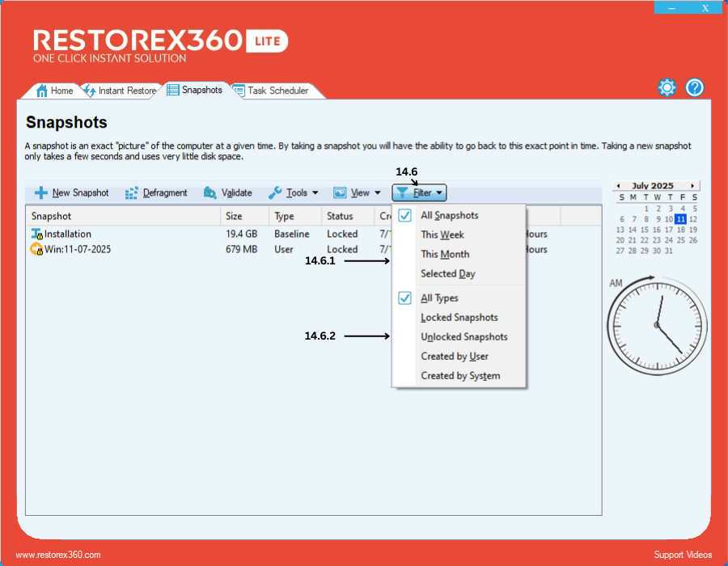
Task: Select the Locked Snapshots filter option
Action: pyautogui.click(x=459, y=318)
